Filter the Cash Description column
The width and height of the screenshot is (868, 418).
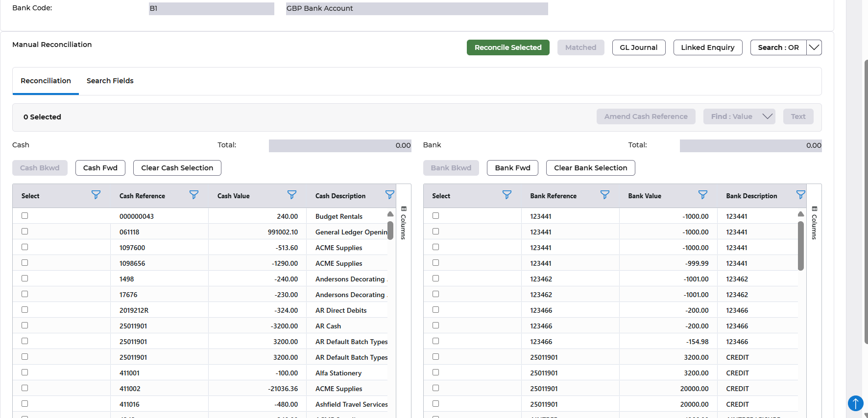coord(389,195)
